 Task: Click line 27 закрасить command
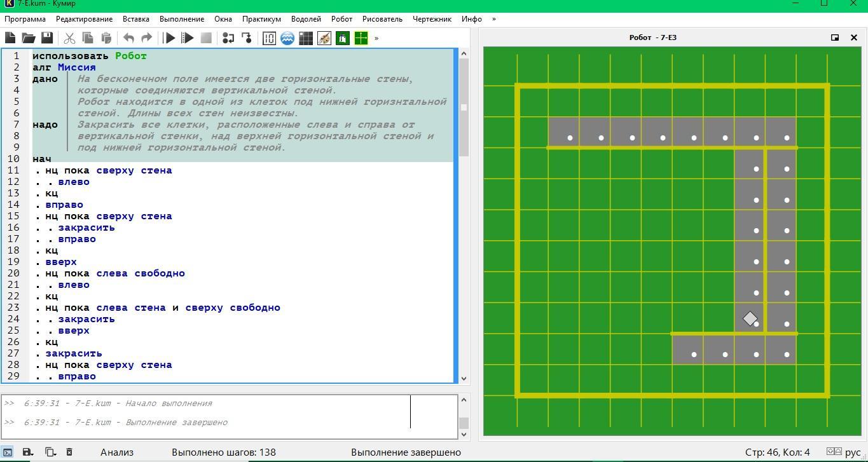coord(74,353)
